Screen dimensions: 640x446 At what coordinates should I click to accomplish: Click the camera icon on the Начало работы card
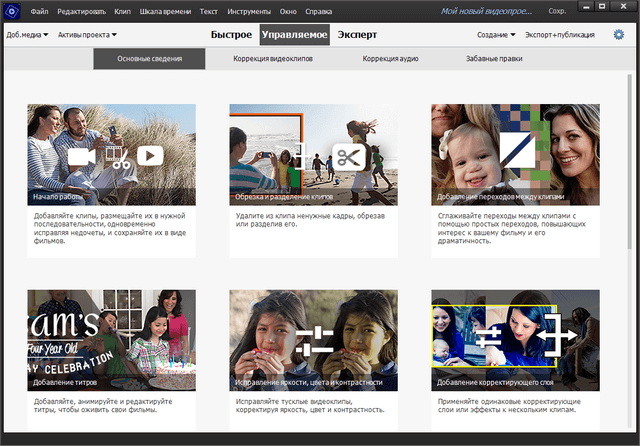click(x=83, y=156)
